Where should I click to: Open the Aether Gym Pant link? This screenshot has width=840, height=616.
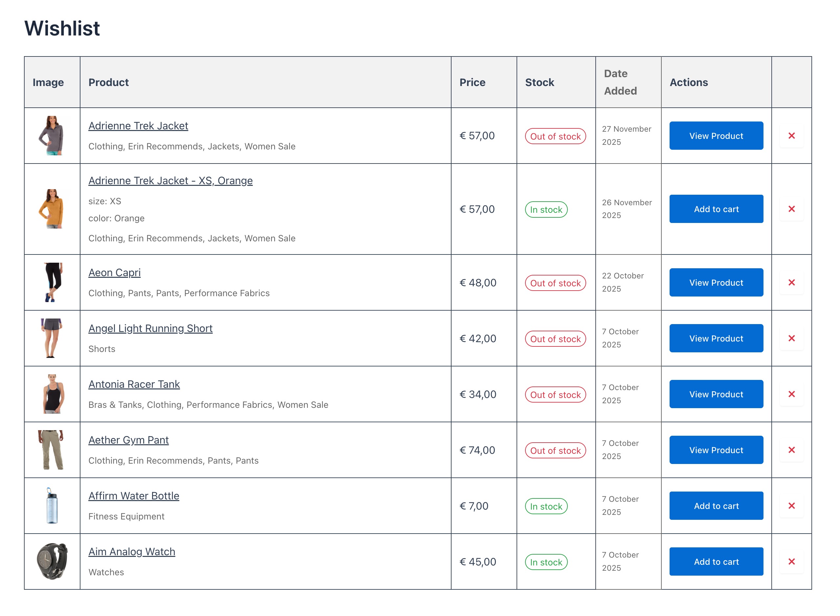[x=128, y=440]
